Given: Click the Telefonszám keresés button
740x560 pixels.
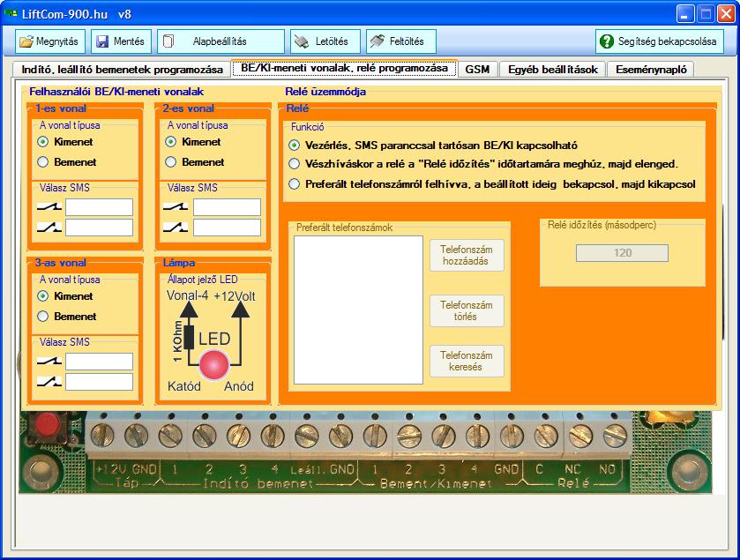Looking at the screenshot, I should click(467, 361).
